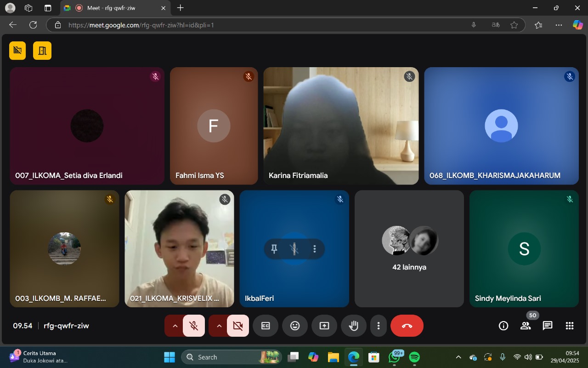Expand video settings arrow beside camera
The image size is (588, 368).
[x=219, y=326]
